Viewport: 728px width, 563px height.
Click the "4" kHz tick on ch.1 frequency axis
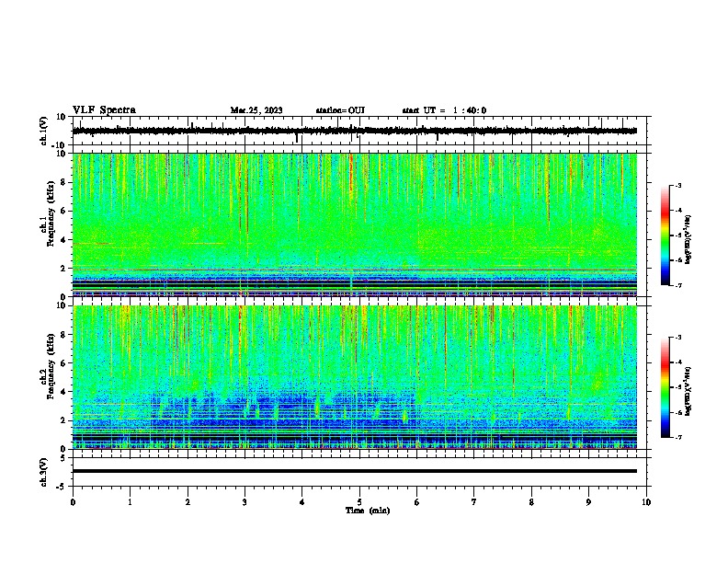pos(63,240)
